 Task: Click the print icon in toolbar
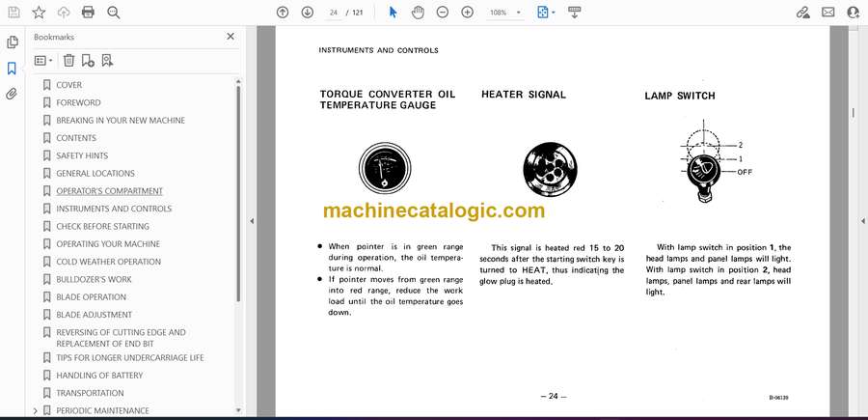click(89, 13)
